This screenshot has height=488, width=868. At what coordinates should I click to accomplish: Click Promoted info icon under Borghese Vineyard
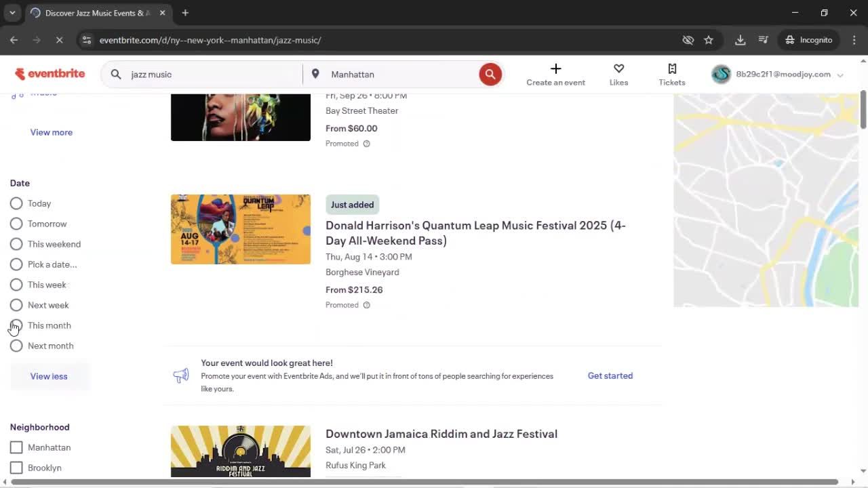[x=366, y=305]
